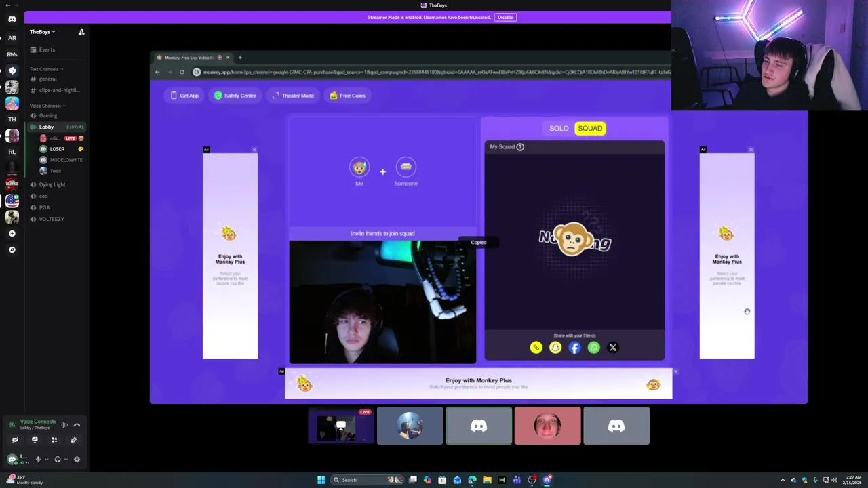Add a server with the plus icon
The image size is (868, 488).
[x=12, y=234]
